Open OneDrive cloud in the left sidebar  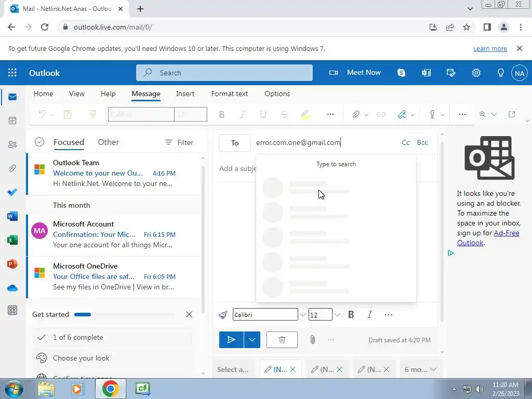pos(12,288)
